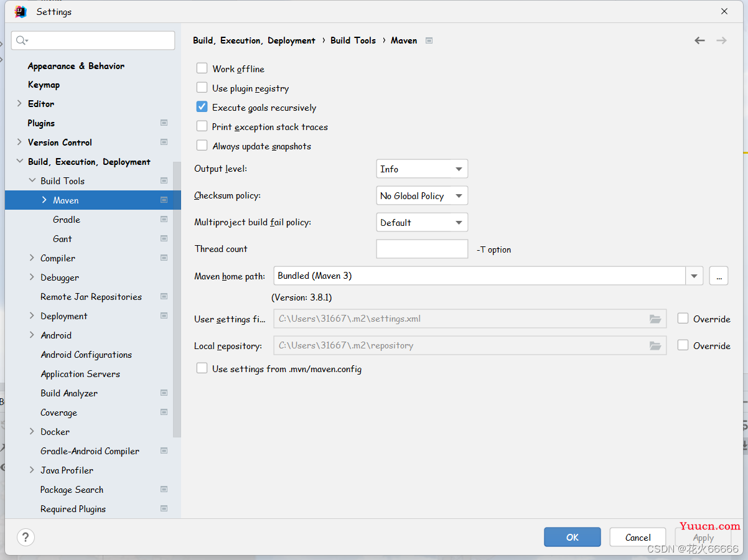Open Maven home path dropdown arrow
The image size is (748, 560).
click(x=694, y=276)
